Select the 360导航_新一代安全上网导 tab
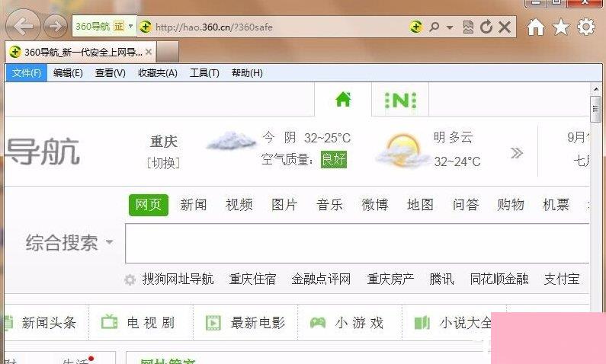This screenshot has width=606, height=364. click(x=80, y=52)
